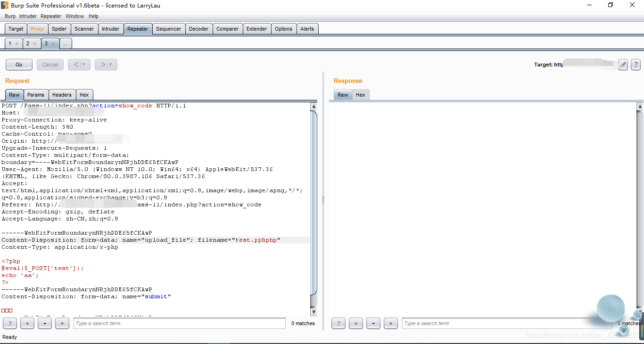
Task: Switch to the Intruder tool tab
Action: (x=111, y=29)
